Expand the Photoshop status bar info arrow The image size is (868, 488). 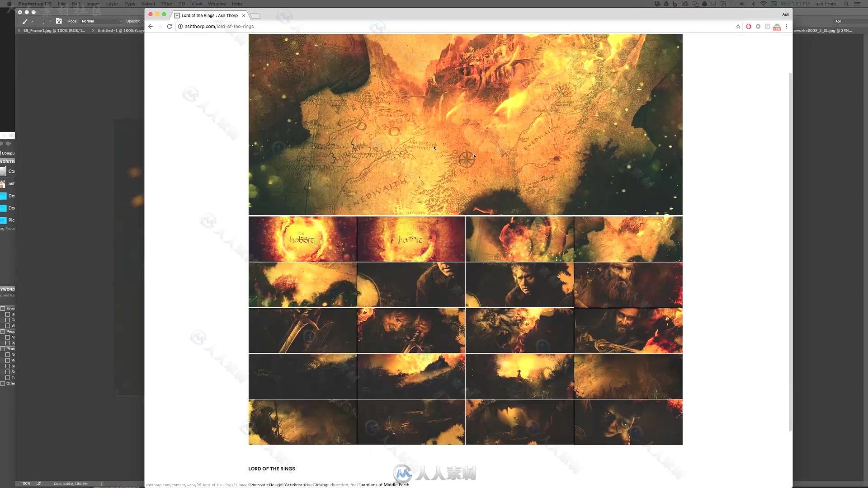tap(102, 483)
